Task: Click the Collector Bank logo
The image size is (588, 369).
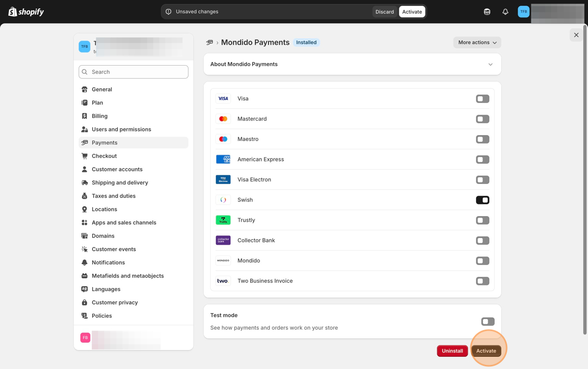Action: pos(223,240)
